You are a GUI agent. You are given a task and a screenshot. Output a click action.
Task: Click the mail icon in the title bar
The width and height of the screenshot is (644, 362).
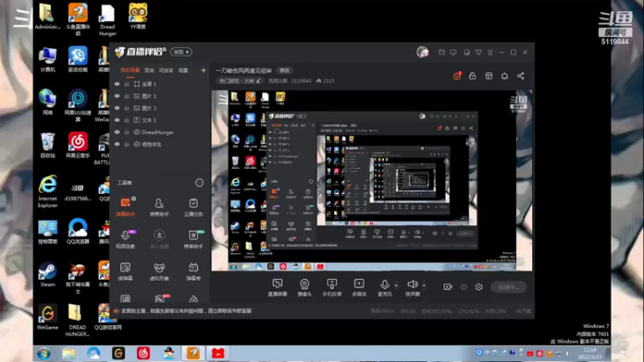[x=441, y=52]
